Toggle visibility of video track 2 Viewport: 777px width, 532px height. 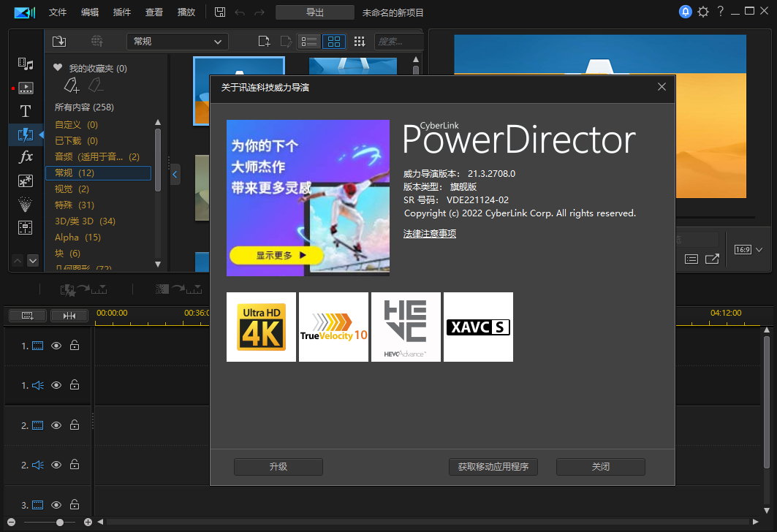click(x=56, y=425)
